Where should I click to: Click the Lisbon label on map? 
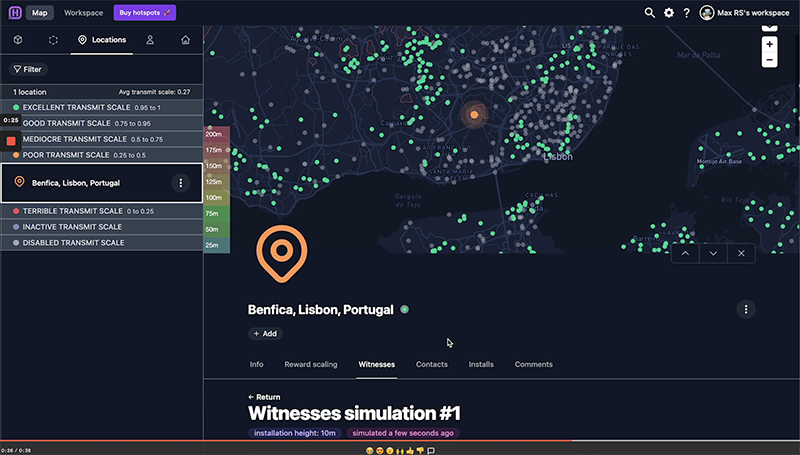click(558, 157)
